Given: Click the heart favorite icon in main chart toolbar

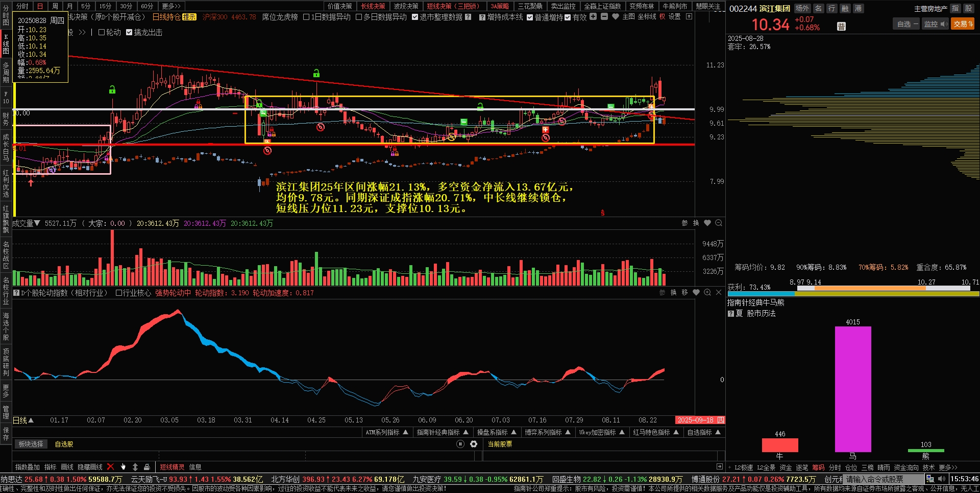Looking at the screenshot, I should (616, 16).
